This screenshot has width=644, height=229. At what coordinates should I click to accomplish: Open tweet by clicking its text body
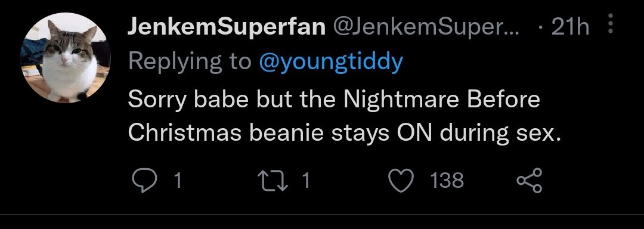(x=344, y=116)
